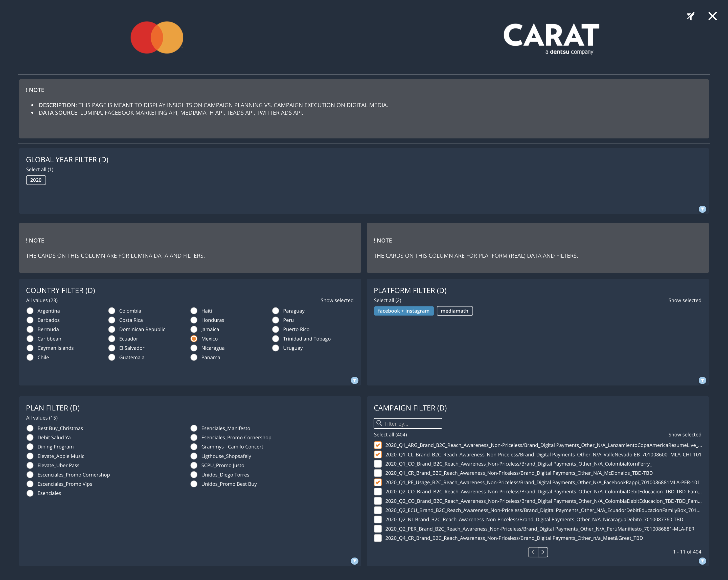The image size is (728, 580).
Task: Click the Mastercard logo
Action: click(x=157, y=37)
